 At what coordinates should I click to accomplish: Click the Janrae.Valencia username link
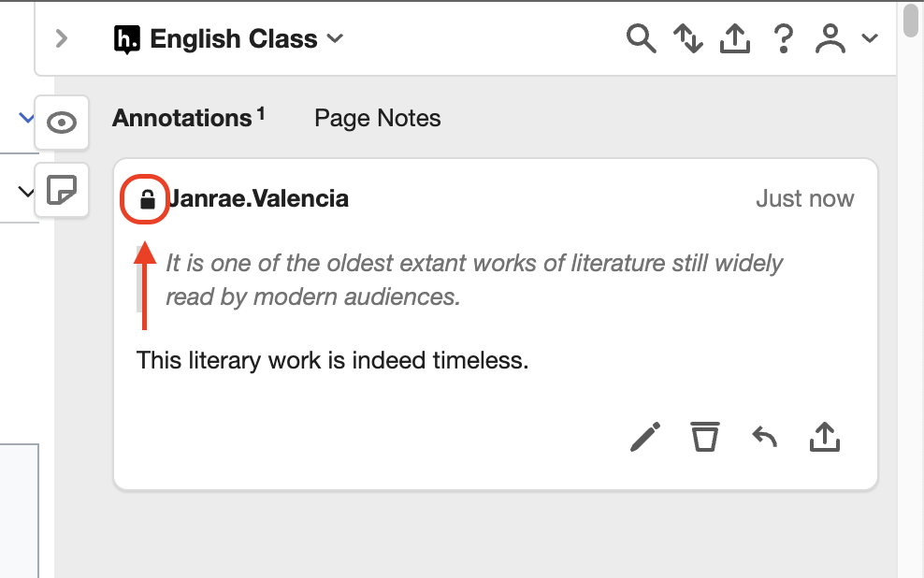coord(258,199)
